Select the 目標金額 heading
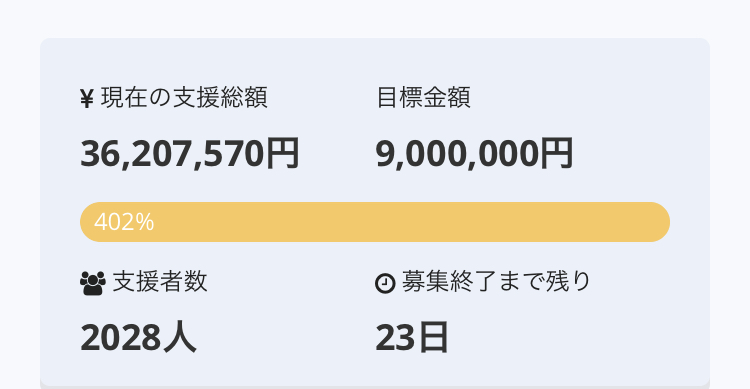Image resolution: width=750 pixels, height=389 pixels. [423, 98]
